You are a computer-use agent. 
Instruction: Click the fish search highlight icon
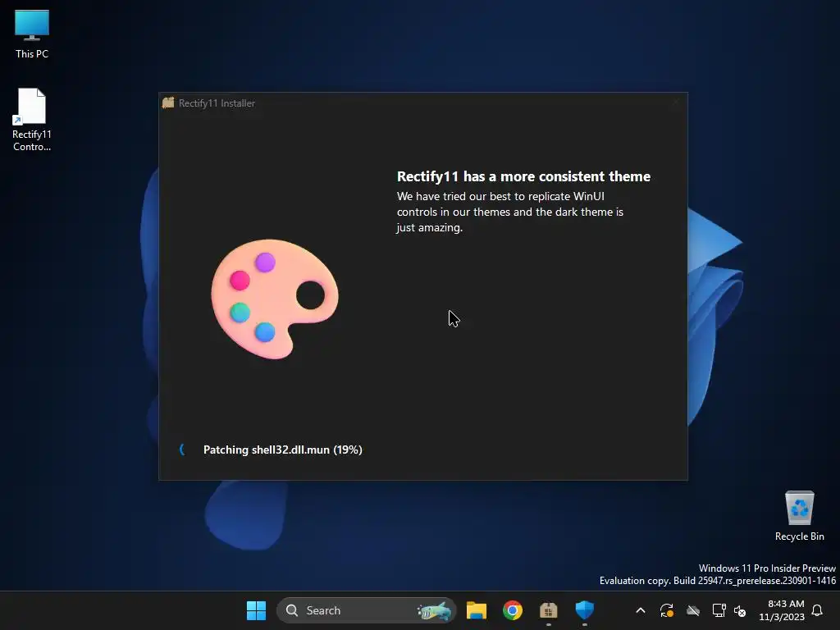435,610
